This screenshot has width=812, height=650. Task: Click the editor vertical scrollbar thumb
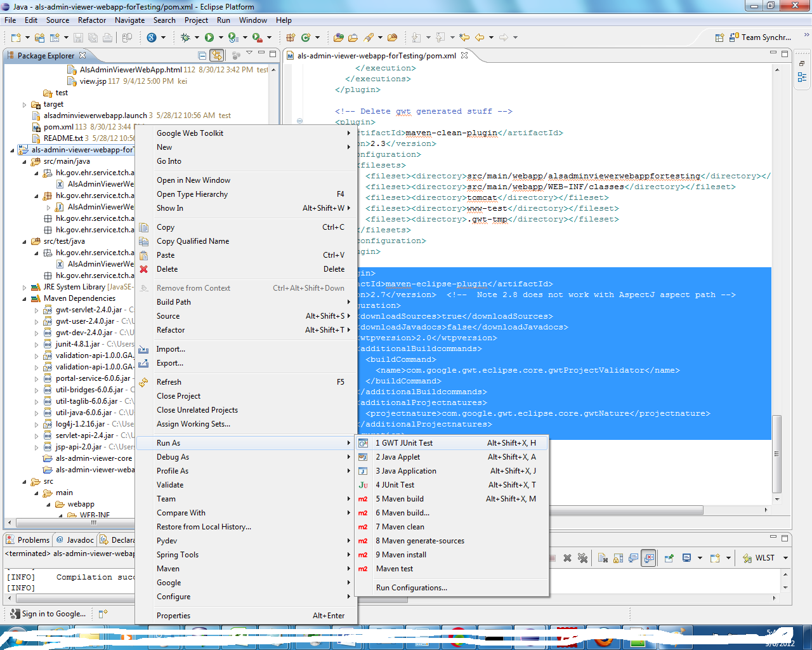click(x=776, y=454)
